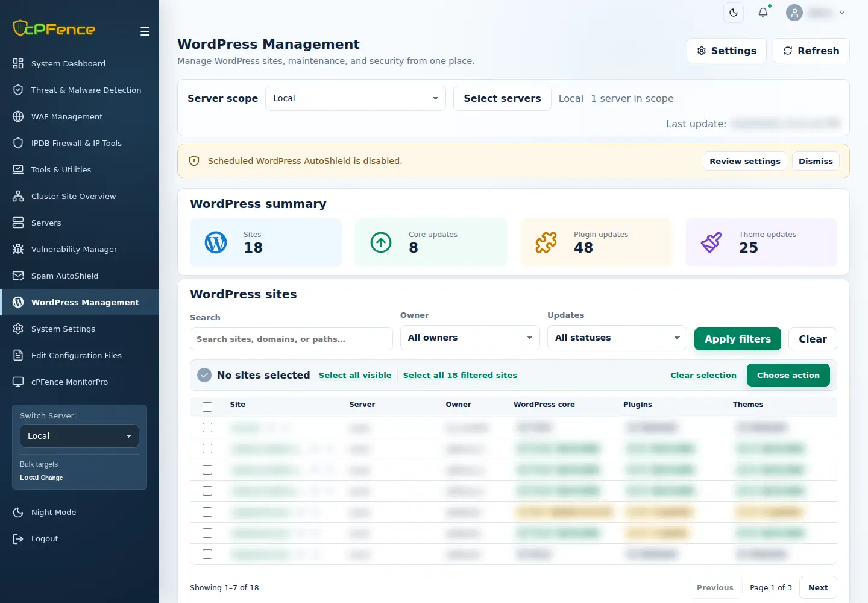Toggle dark mode from the top bar moon icon
This screenshot has height=603, width=868.
click(x=734, y=13)
